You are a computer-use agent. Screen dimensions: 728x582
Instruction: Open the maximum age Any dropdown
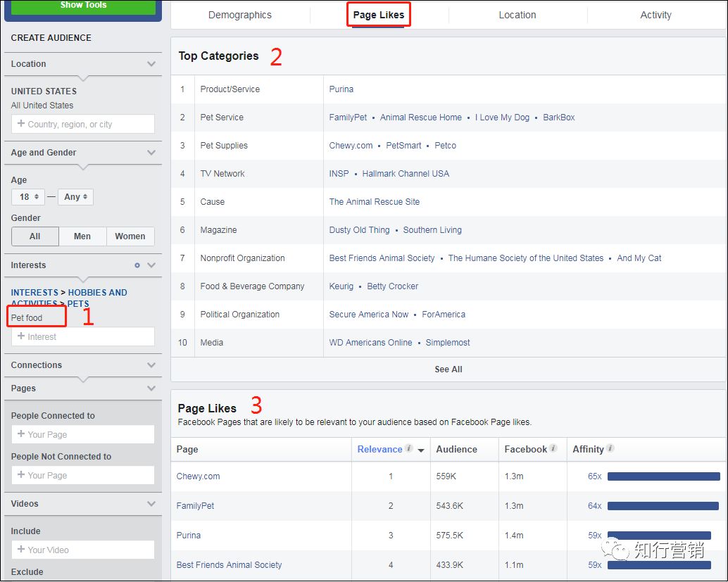pyautogui.click(x=75, y=197)
